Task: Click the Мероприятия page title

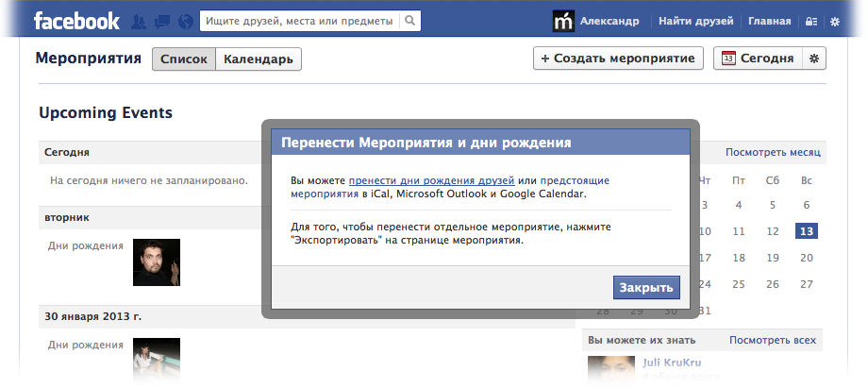Action: pyautogui.click(x=89, y=59)
